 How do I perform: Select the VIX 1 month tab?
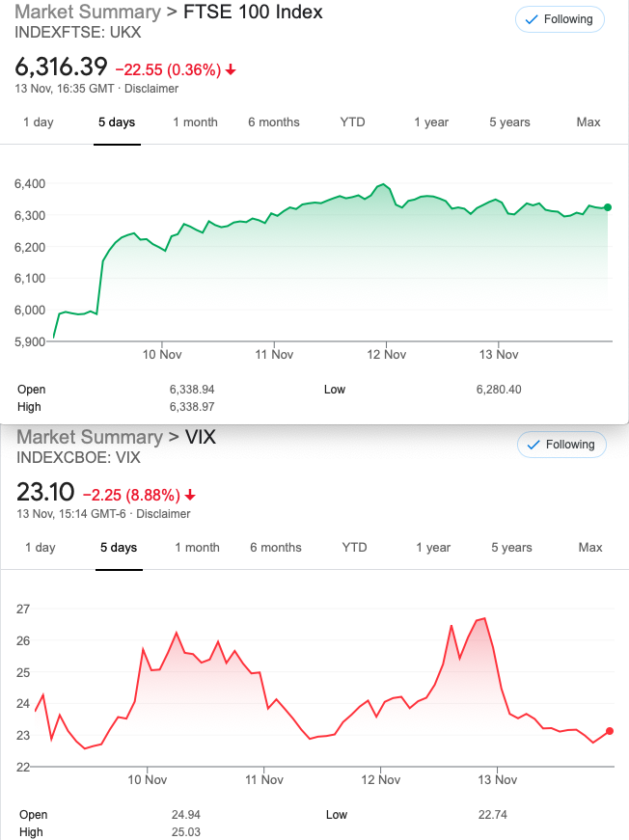197,548
